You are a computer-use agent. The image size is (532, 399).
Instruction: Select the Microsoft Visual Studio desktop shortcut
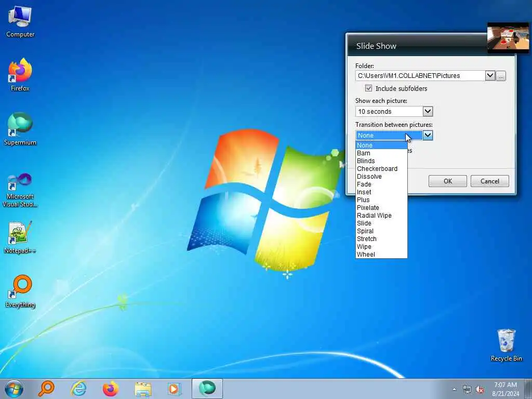tap(20, 190)
